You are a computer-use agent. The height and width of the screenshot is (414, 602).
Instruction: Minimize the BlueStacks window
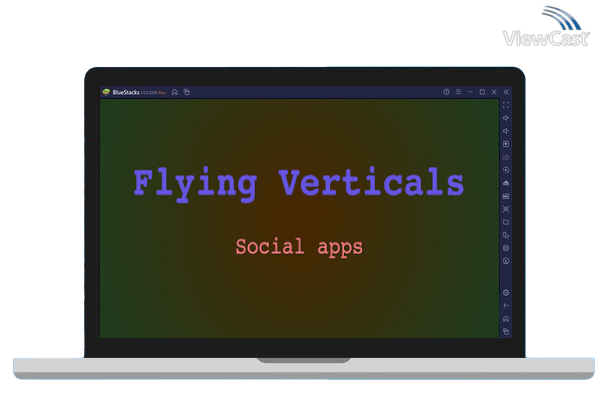tap(470, 92)
